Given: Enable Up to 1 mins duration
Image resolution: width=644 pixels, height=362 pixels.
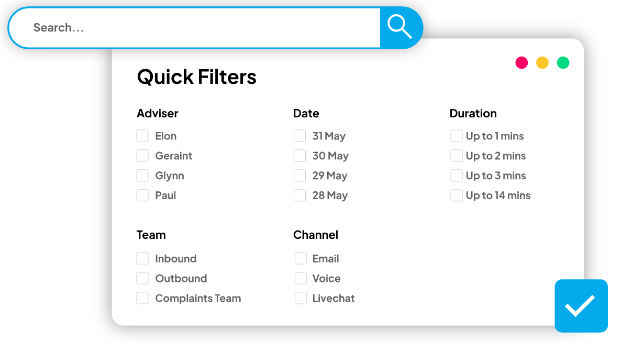Looking at the screenshot, I should 457,136.
